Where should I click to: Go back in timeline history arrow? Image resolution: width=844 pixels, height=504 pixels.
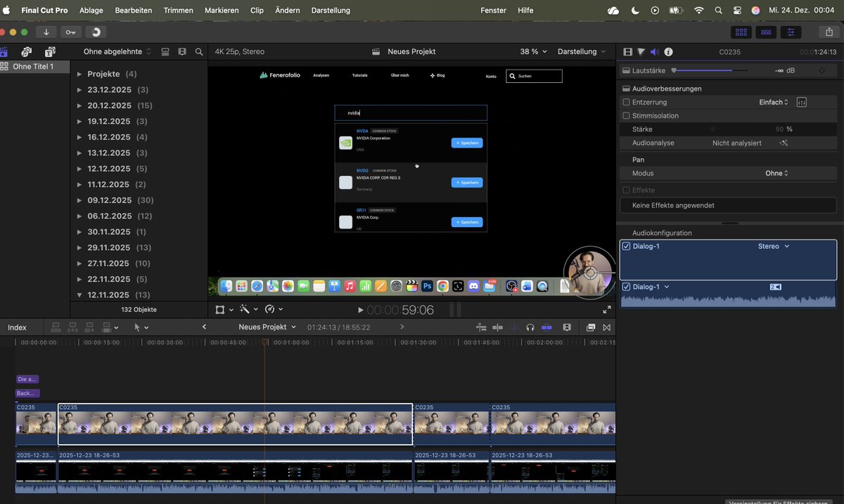(204, 328)
